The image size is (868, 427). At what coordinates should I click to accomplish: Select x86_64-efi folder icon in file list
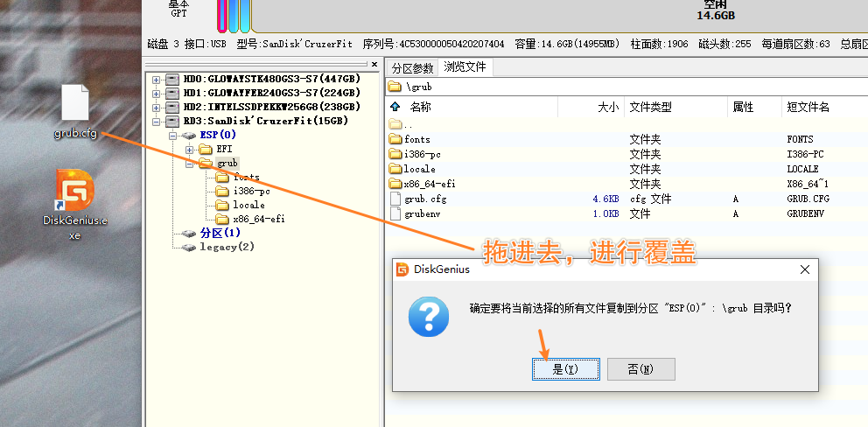pos(395,184)
